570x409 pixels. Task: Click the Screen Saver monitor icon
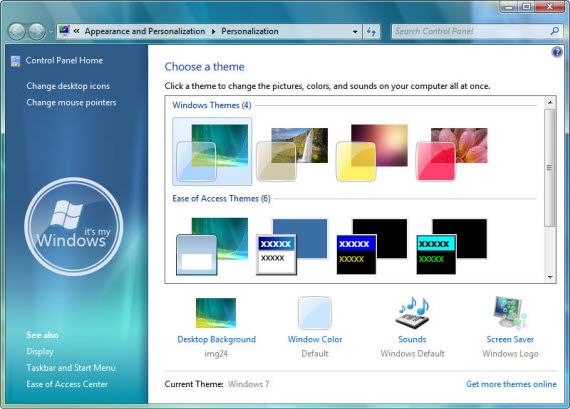[510, 313]
